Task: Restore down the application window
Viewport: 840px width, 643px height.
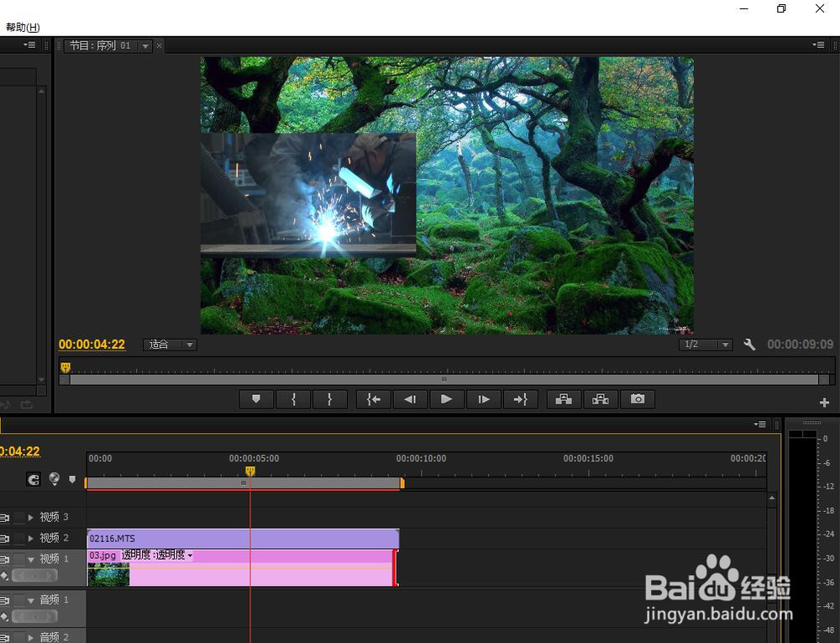Action: [x=781, y=8]
